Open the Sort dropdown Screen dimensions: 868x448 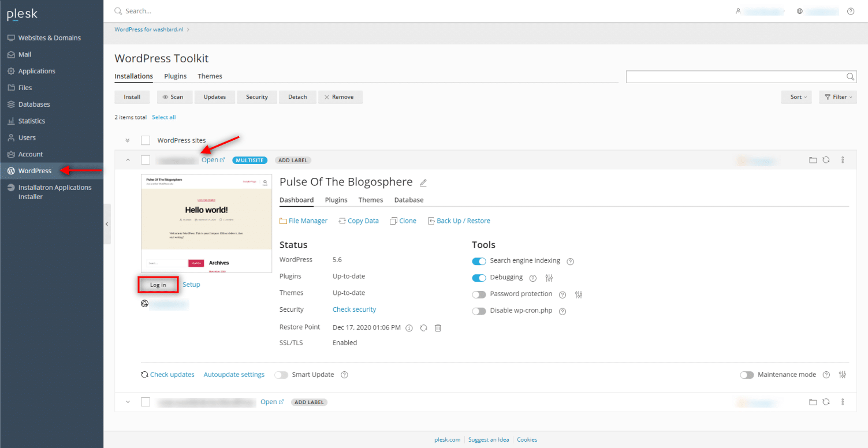point(797,97)
